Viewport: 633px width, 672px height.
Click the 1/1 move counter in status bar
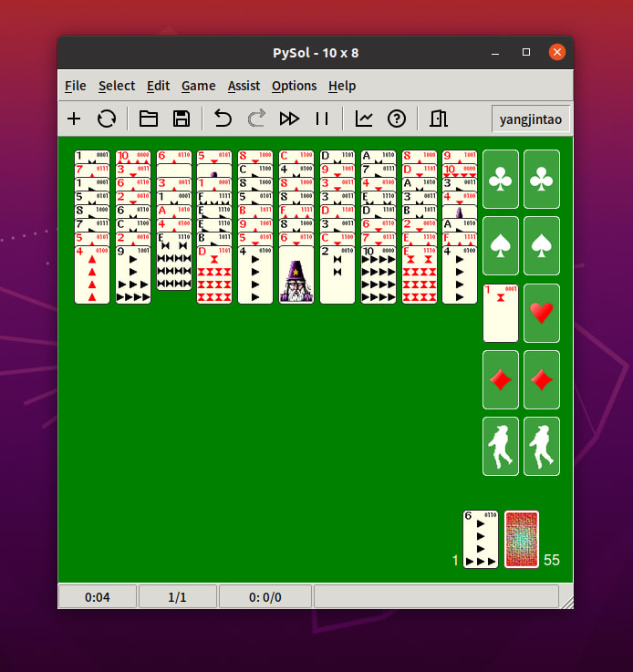tap(178, 597)
